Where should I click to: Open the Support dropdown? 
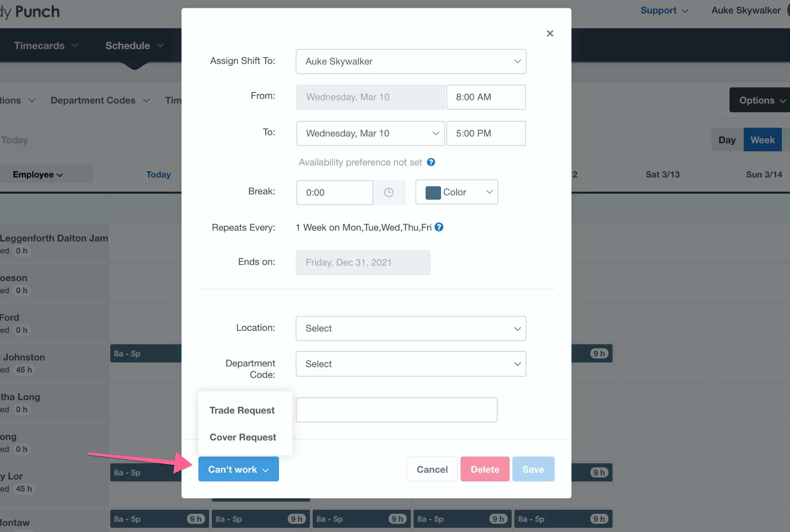click(x=664, y=10)
